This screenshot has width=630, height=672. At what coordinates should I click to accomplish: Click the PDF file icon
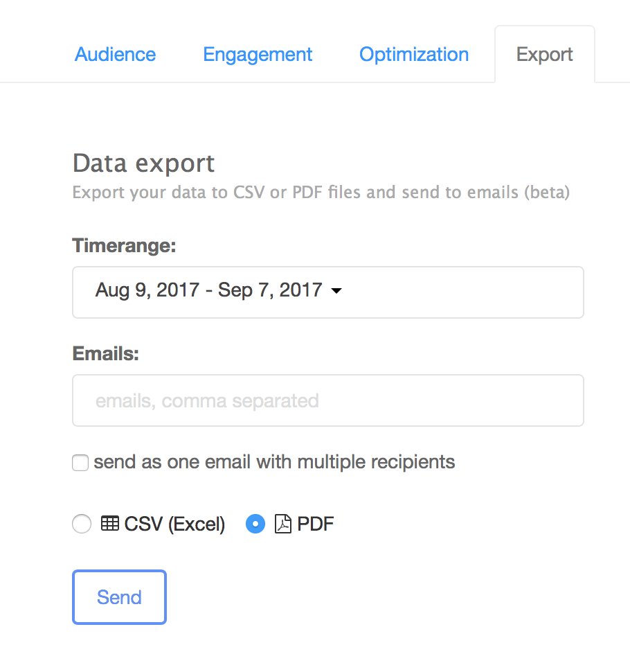click(x=282, y=524)
